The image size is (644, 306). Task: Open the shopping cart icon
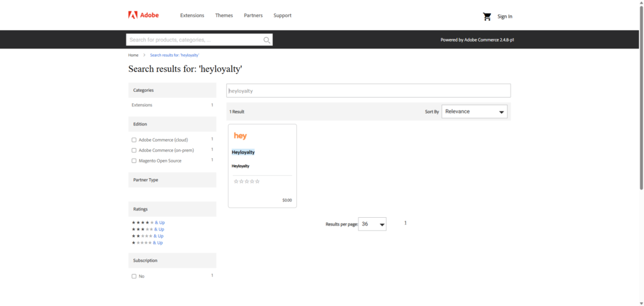point(487,16)
